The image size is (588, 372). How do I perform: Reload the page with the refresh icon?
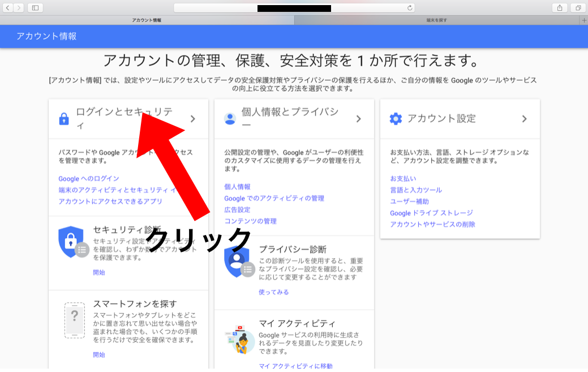(410, 7)
